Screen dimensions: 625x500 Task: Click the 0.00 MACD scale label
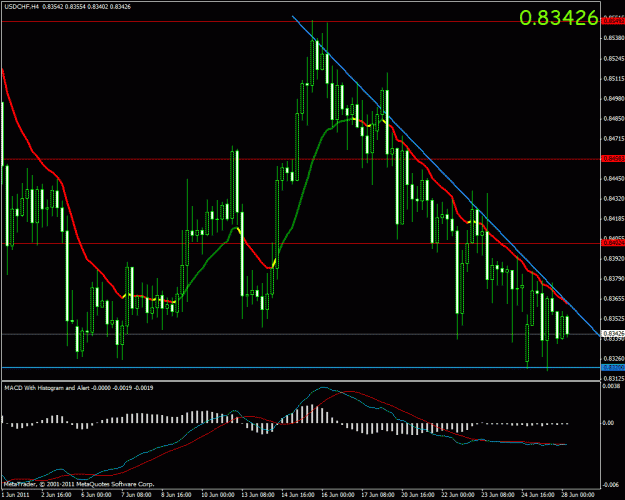click(608, 423)
